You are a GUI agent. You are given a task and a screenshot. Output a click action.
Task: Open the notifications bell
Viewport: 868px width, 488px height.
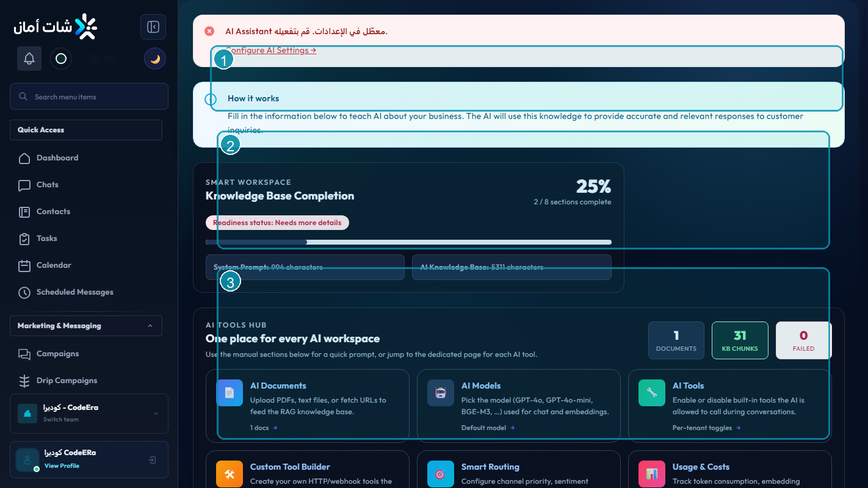[29, 59]
